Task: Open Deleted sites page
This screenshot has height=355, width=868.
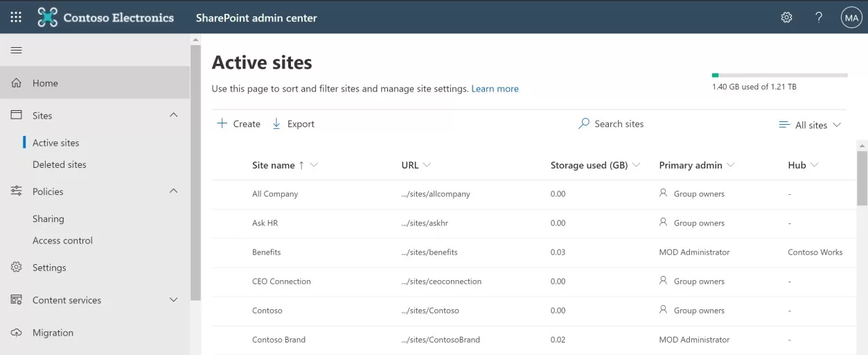Action: (60, 164)
